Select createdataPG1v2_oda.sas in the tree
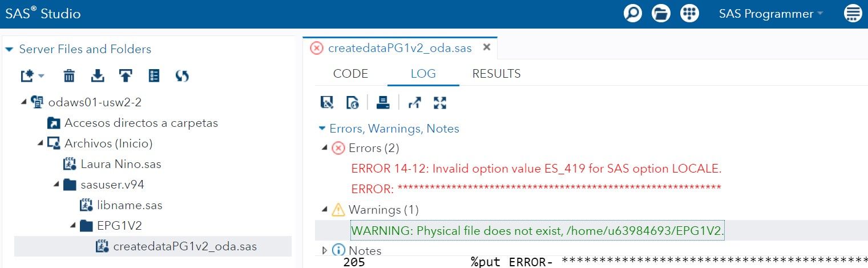Image resolution: width=868 pixels, height=268 pixels. click(185, 246)
